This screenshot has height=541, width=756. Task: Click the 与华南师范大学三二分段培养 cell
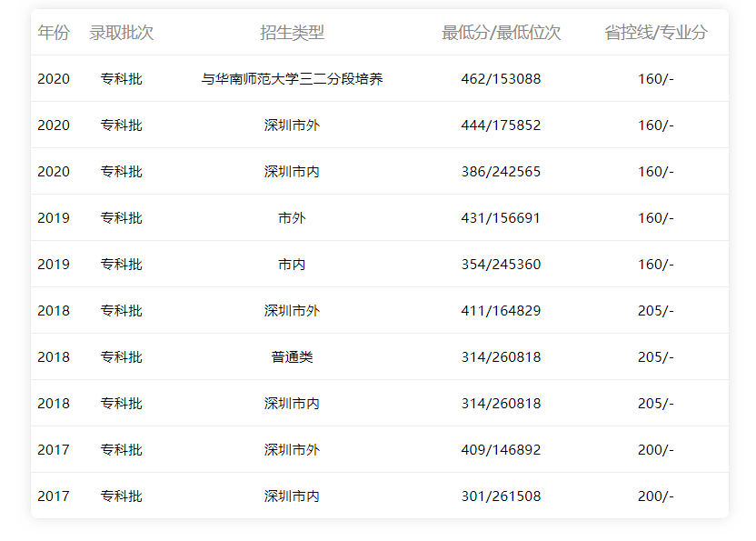pos(292,79)
